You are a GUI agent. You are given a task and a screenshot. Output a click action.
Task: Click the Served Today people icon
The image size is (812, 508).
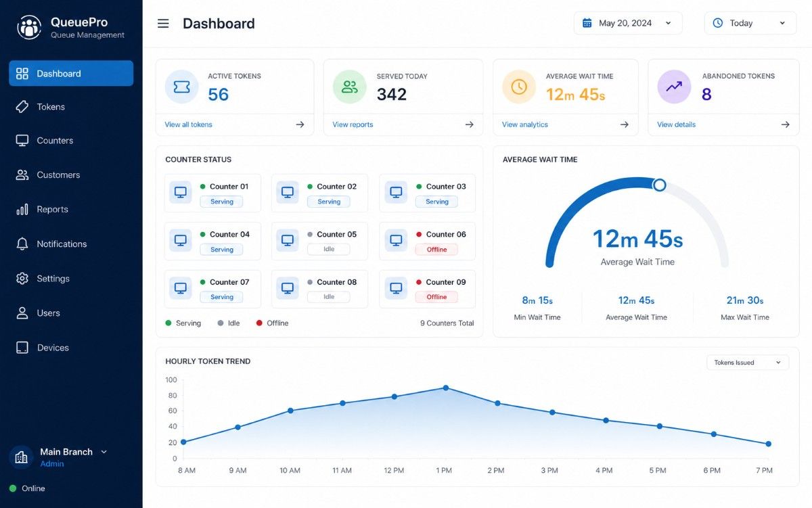coord(350,87)
